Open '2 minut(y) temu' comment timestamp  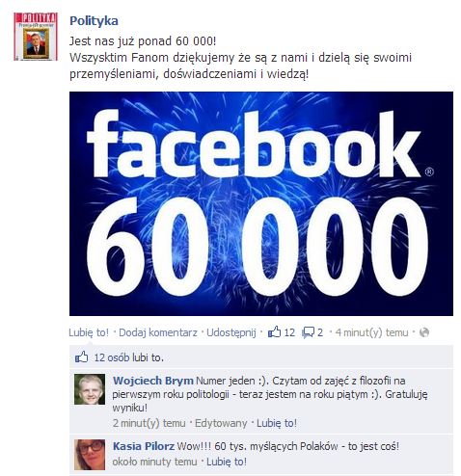pos(149,423)
